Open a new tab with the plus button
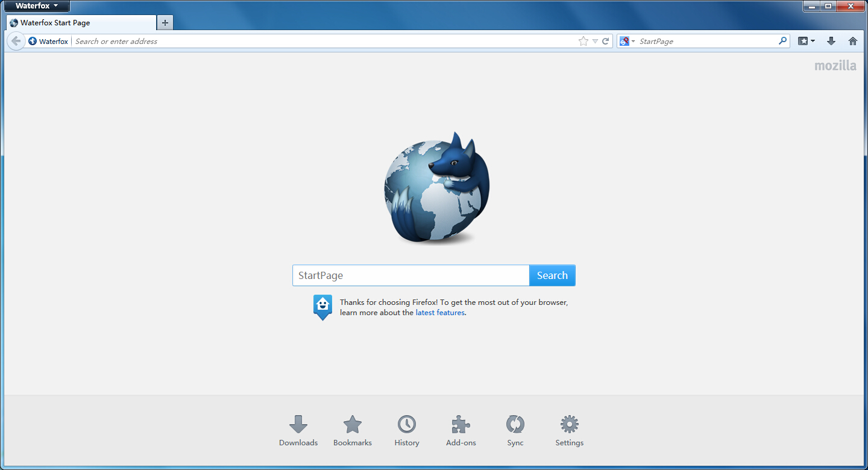The height and width of the screenshot is (470, 868). pos(165,23)
